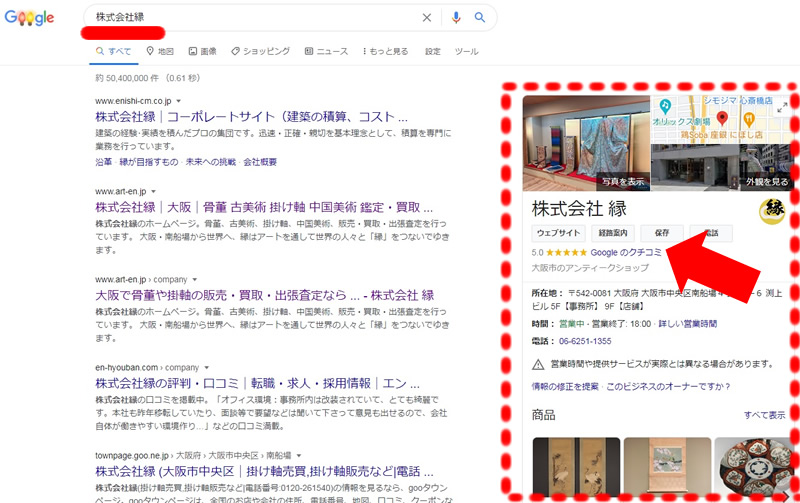800x503 pixels.
Task: Open the 未来への挑戦 sitelink
Action: coord(211,162)
